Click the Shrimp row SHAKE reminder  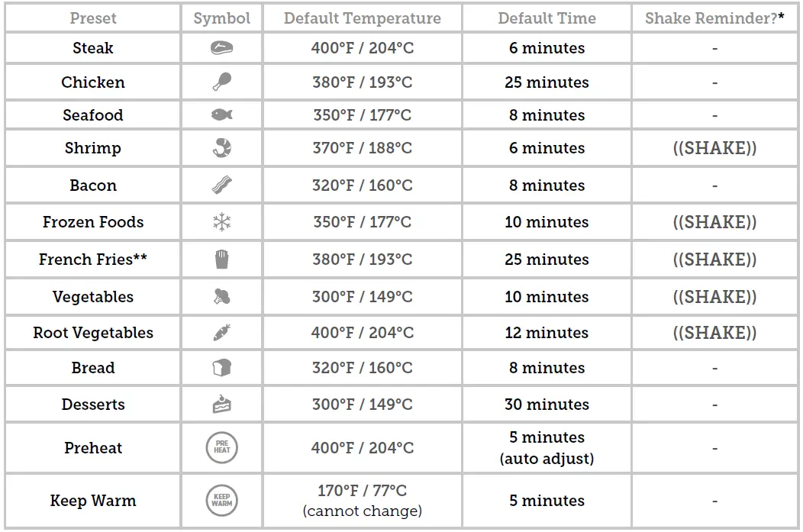[714, 148]
